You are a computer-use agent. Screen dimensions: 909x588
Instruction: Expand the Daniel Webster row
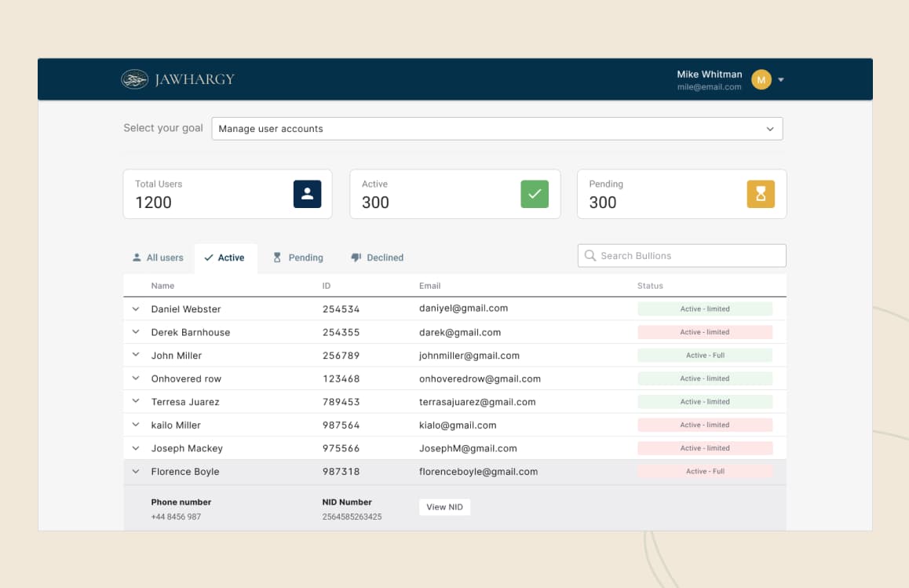point(135,309)
